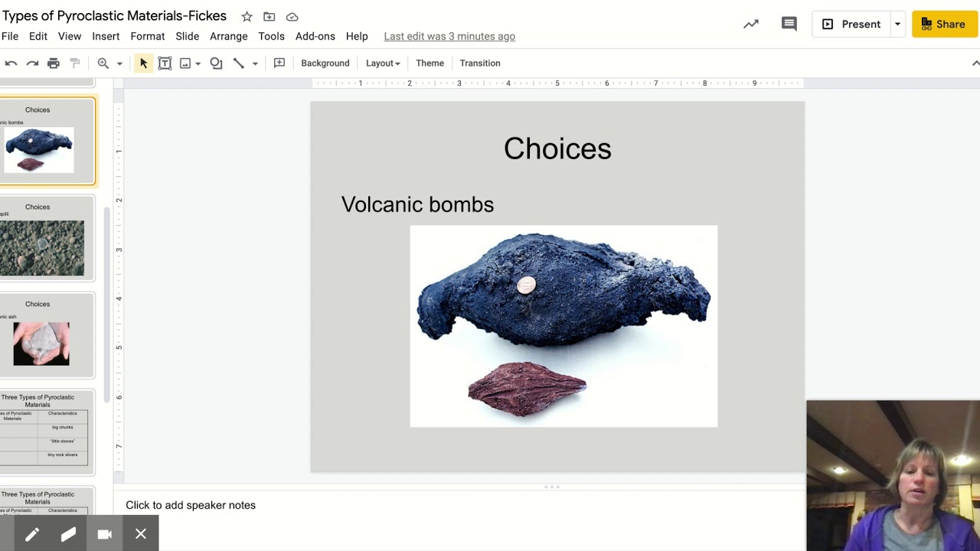Click the Add comment toolbar icon

[x=279, y=64]
